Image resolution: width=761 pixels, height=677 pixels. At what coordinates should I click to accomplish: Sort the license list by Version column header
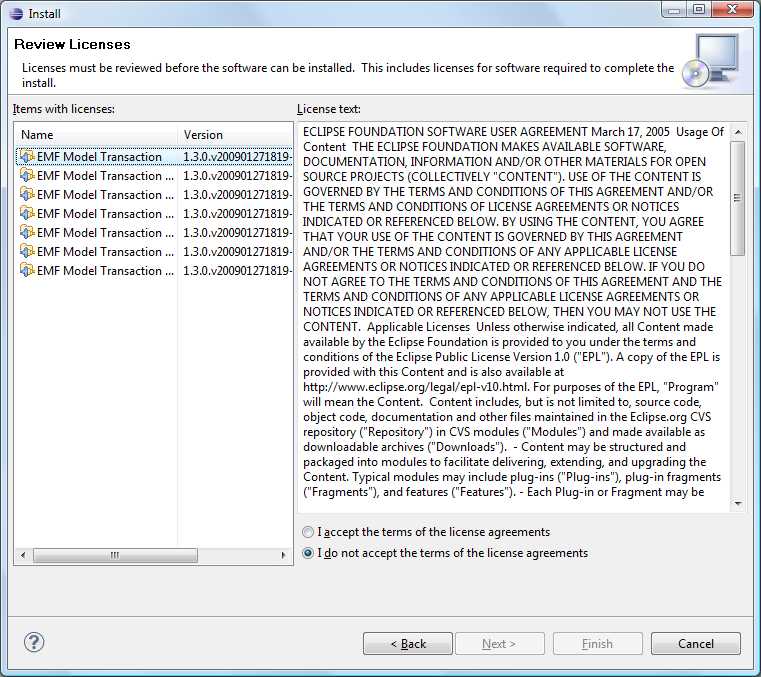235,135
